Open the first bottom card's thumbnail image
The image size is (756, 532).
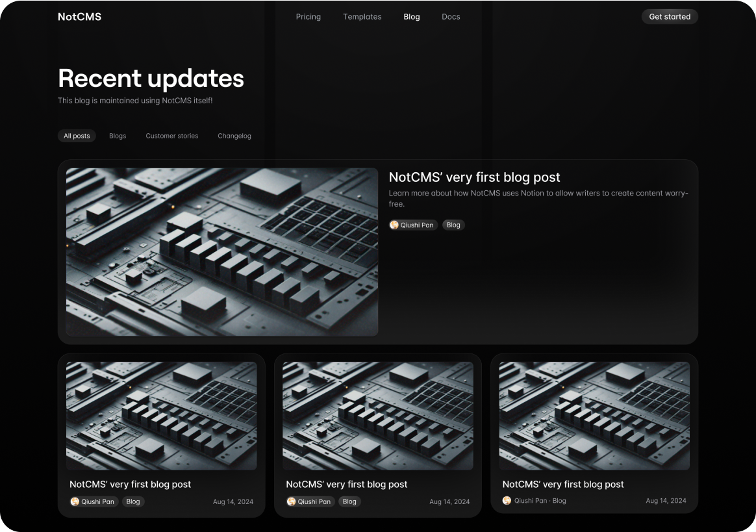(x=162, y=416)
